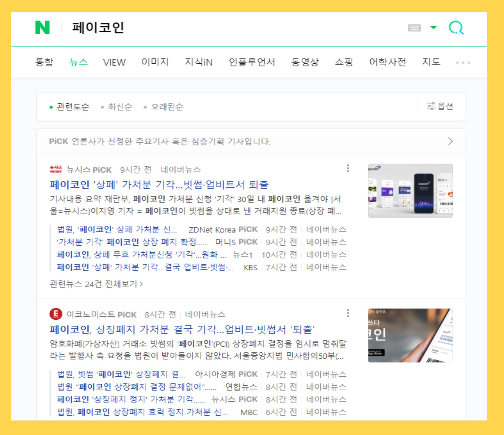Image resolution: width=504 pixels, height=435 pixels.
Task: View all 24 related news (관련뉴스 24건 전체보기)
Action: [x=96, y=284]
